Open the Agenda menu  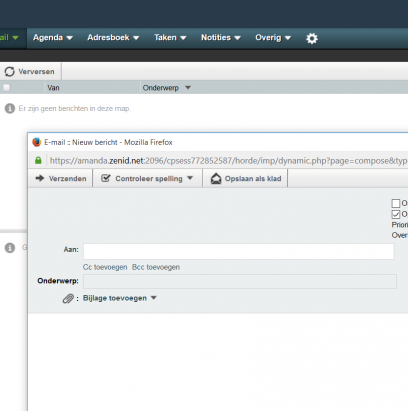53,38
